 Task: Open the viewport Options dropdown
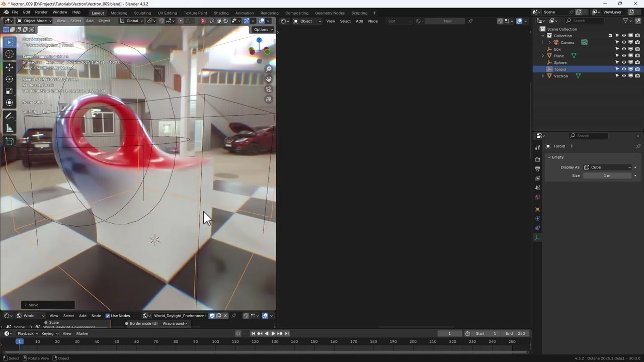263,30
